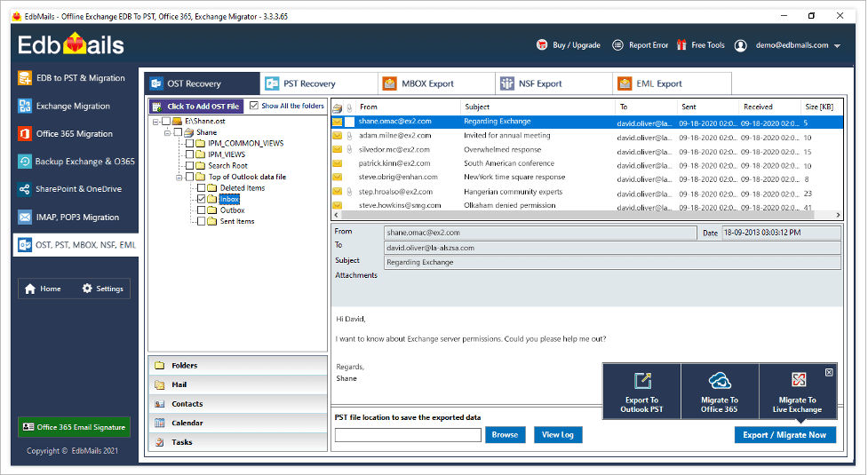Image resolution: width=868 pixels, height=475 pixels.
Task: Check the Sent Items folder checkbox
Action: click(x=202, y=221)
